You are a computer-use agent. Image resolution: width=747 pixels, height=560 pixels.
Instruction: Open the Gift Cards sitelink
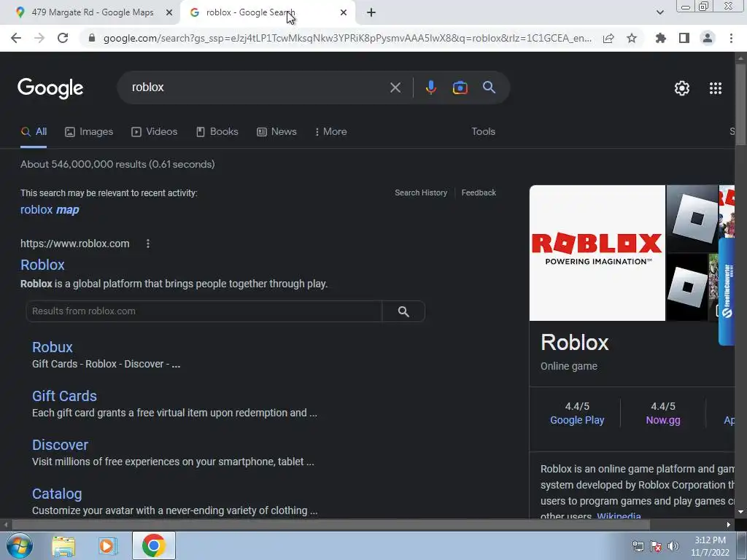64,396
